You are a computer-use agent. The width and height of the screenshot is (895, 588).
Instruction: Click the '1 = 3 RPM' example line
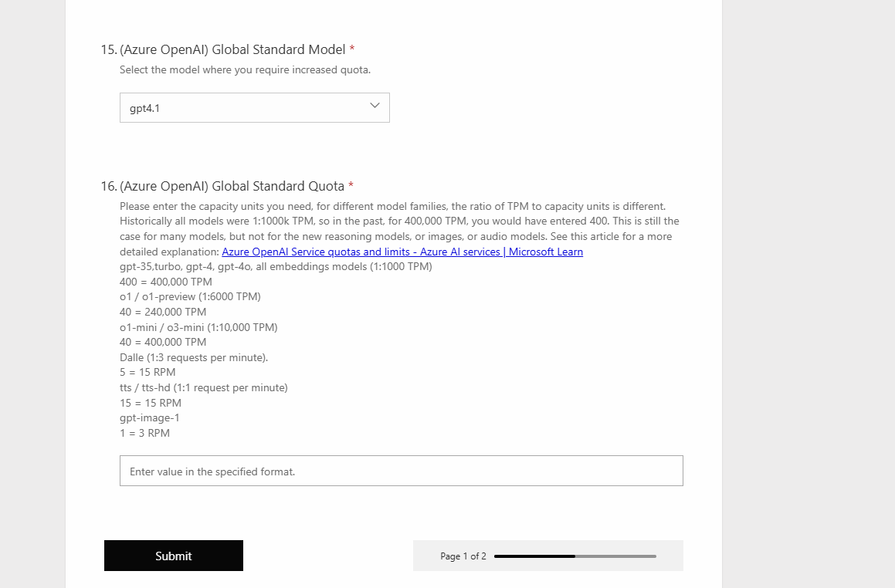pyautogui.click(x=145, y=433)
